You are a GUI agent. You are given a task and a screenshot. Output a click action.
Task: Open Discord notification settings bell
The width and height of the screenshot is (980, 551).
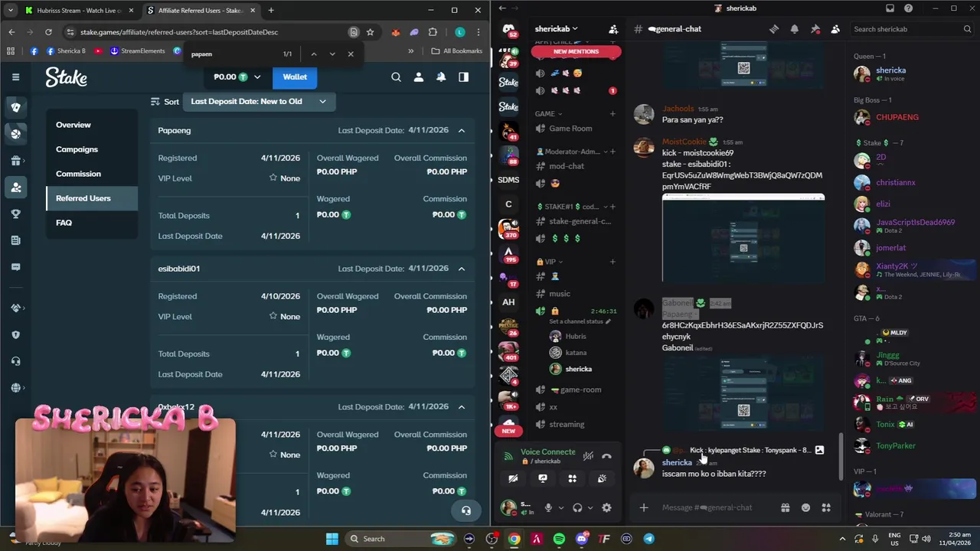coord(795,29)
